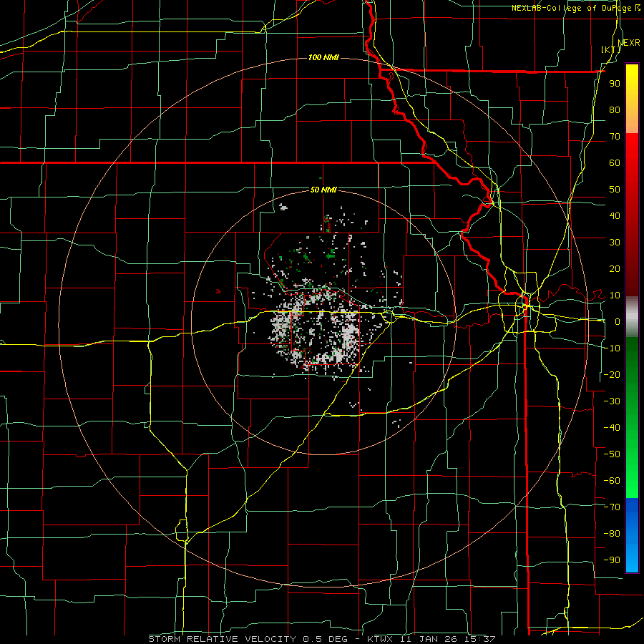Viewport: 644px width, 644px height.
Task: Click the "[KT]" units label
Action: pos(611,49)
